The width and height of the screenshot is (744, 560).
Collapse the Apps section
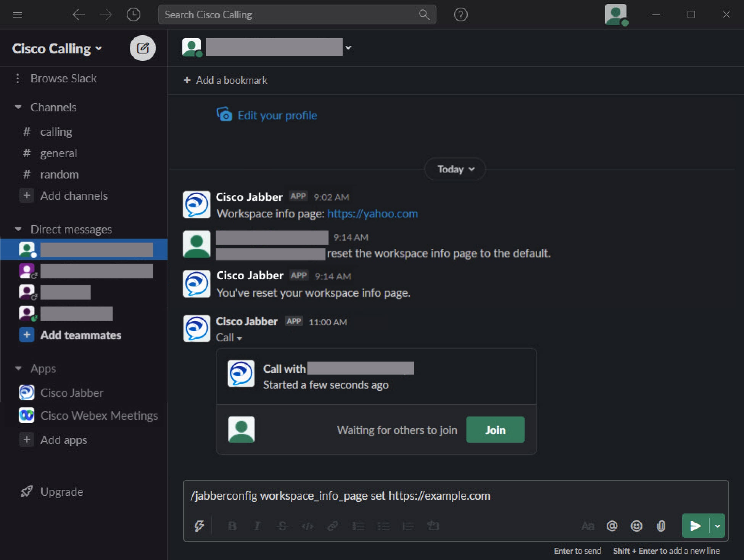pyautogui.click(x=18, y=369)
